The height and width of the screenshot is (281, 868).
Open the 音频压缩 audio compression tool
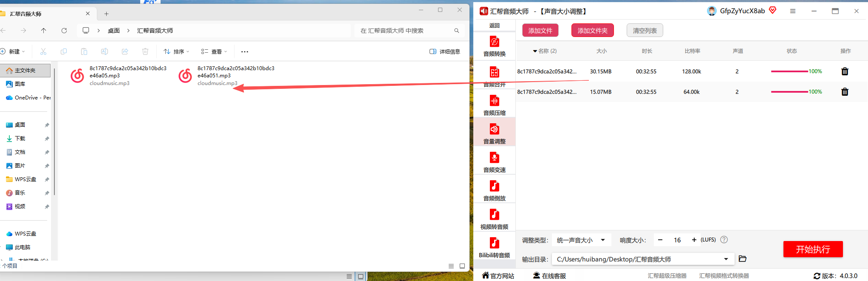point(494,105)
